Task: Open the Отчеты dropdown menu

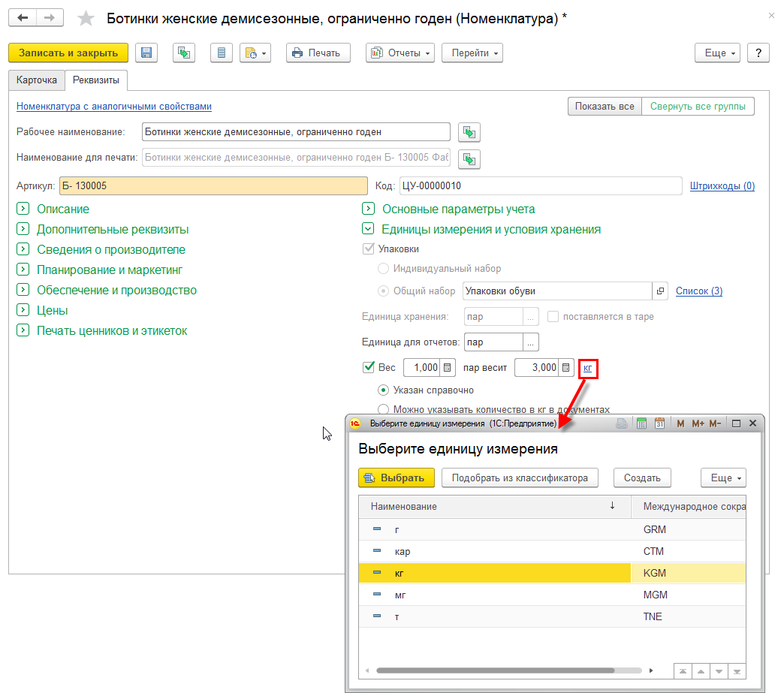Action: [x=400, y=53]
